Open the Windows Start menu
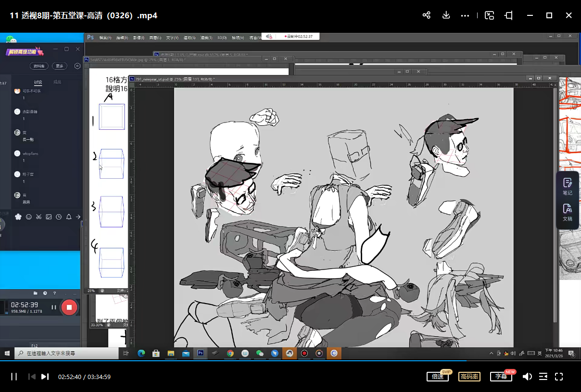Viewport: 581px width, 392px height. coord(7,353)
